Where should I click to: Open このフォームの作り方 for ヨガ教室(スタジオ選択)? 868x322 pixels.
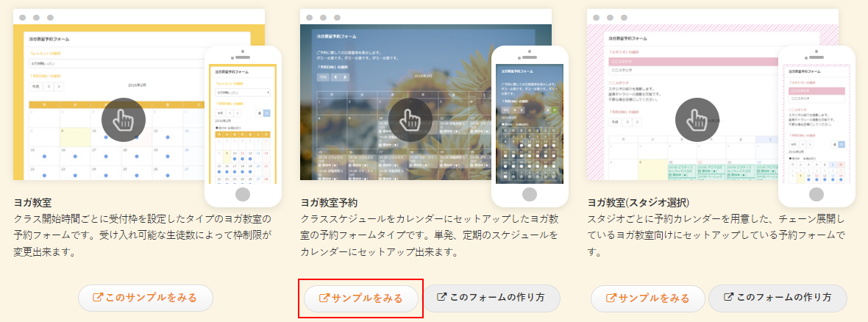(x=778, y=298)
